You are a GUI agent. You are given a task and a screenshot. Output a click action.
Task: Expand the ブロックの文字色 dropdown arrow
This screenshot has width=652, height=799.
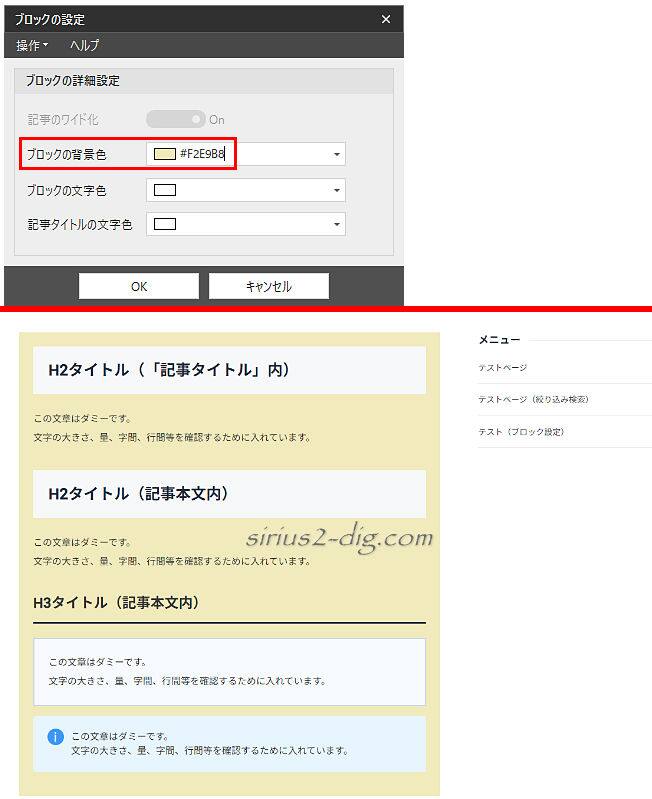(x=336, y=190)
